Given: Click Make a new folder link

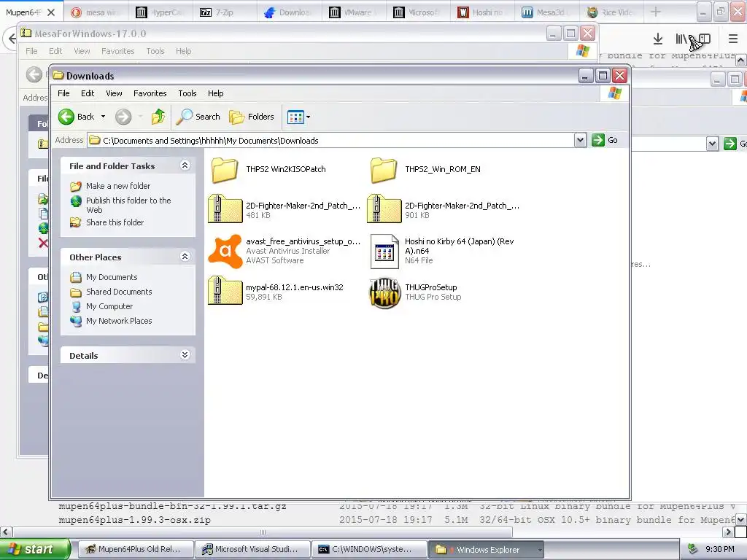Looking at the screenshot, I should [118, 186].
